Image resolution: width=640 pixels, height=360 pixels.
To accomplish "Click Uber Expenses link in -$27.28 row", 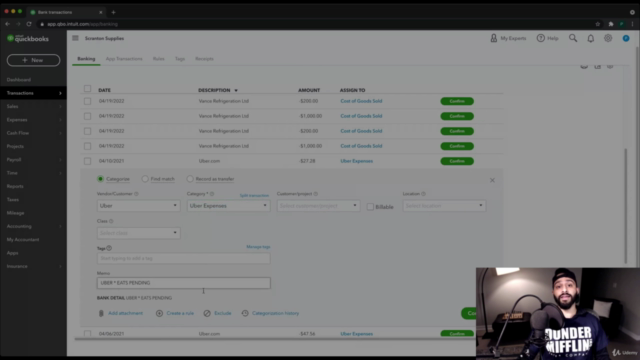I will point(357,161).
